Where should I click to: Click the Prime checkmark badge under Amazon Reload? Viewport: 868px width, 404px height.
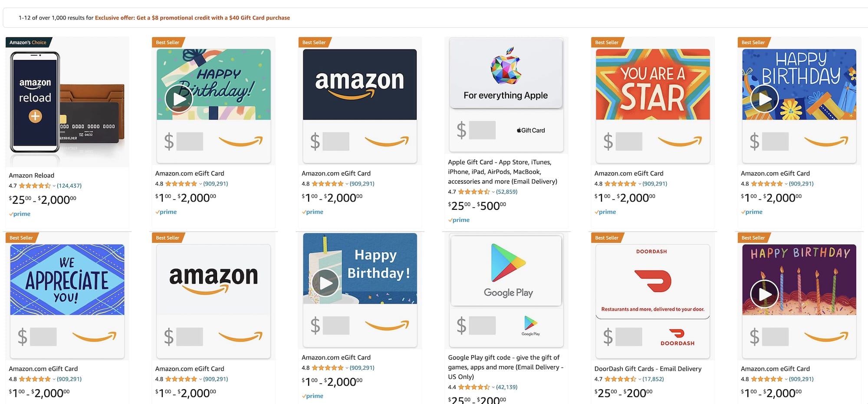20,214
